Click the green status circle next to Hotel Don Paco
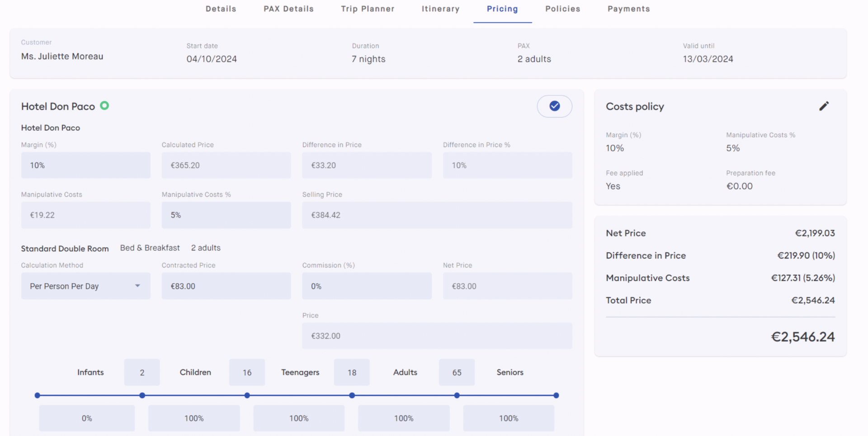Screen dimensions: 868x436 (104, 106)
